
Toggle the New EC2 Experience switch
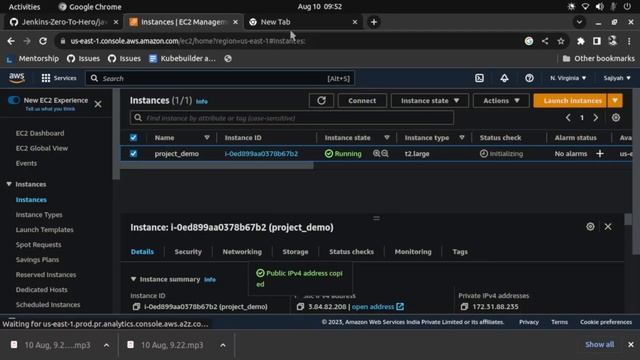coord(14,100)
